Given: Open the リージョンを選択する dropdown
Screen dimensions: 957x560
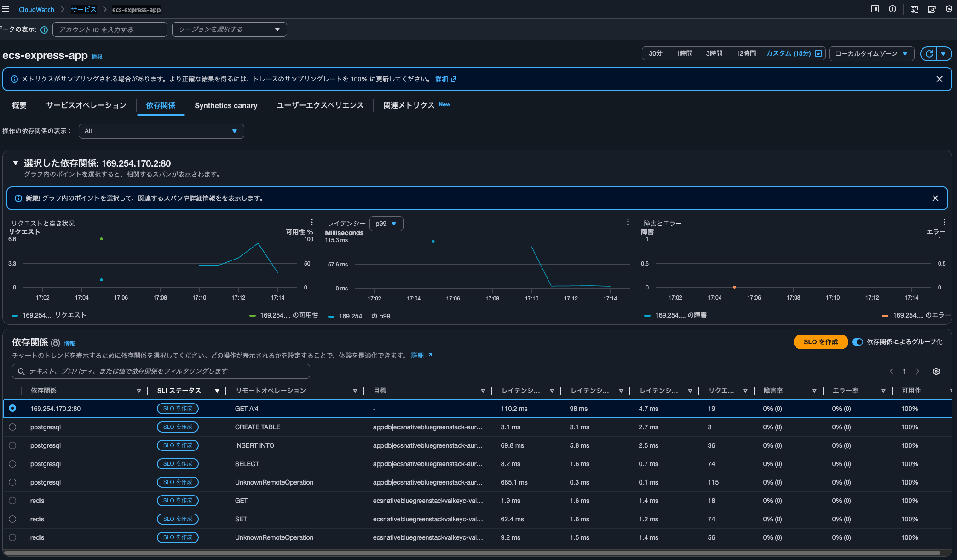Looking at the screenshot, I should (229, 29).
